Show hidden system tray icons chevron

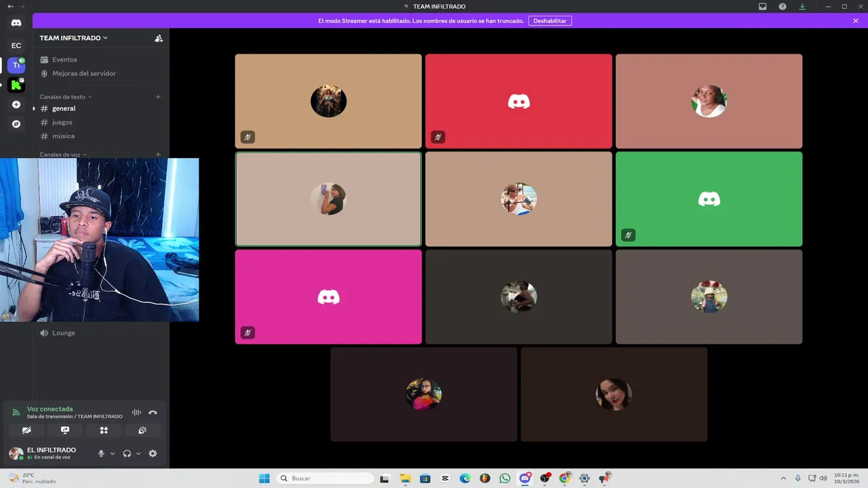point(783,479)
